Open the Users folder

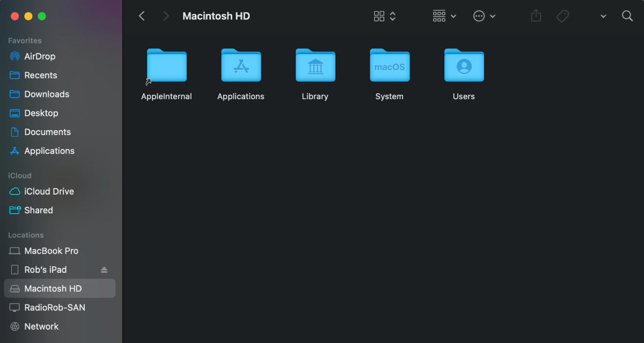pos(464,65)
